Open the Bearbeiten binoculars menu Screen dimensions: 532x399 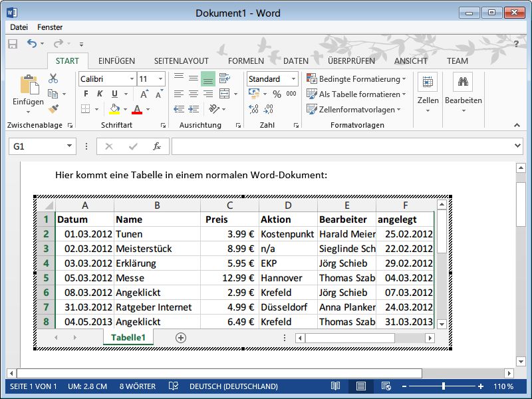[x=463, y=93]
